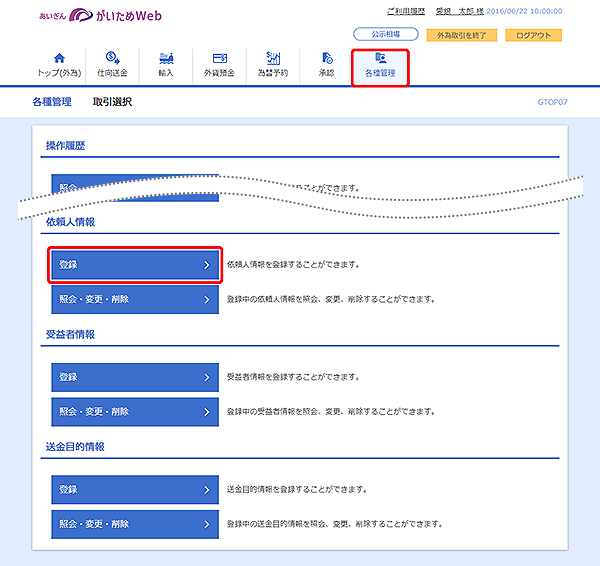Viewport: 600px width, 566px height.
Task: Open the 輸入 menu label
Action: point(166,73)
